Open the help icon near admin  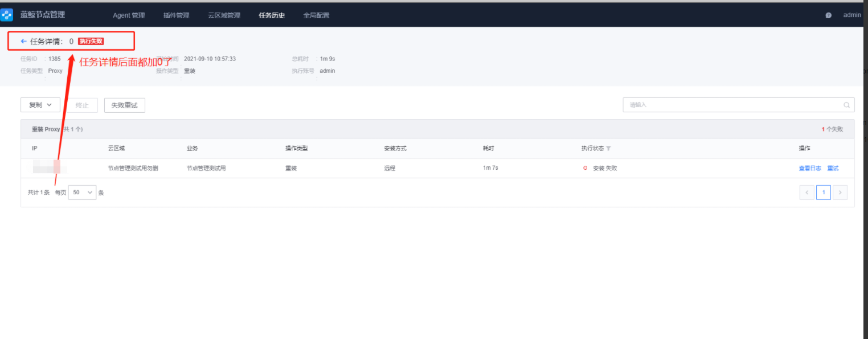[x=828, y=15]
